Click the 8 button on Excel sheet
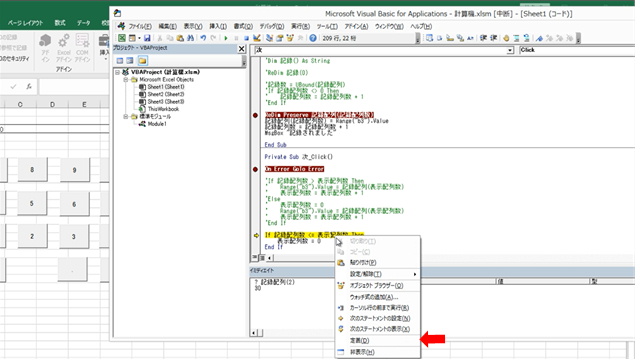 pyautogui.click(x=32, y=170)
